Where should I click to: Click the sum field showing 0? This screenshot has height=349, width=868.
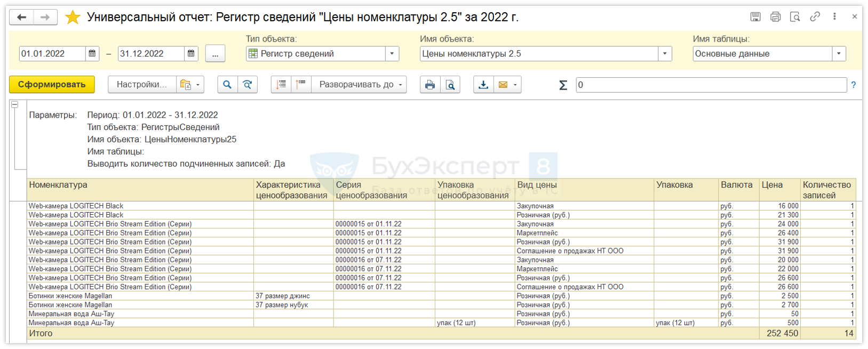711,85
